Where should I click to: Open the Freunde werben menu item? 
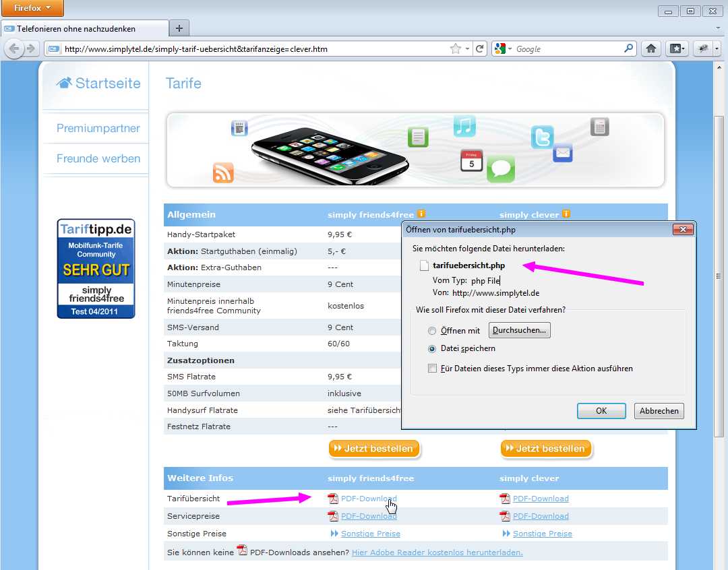[98, 158]
